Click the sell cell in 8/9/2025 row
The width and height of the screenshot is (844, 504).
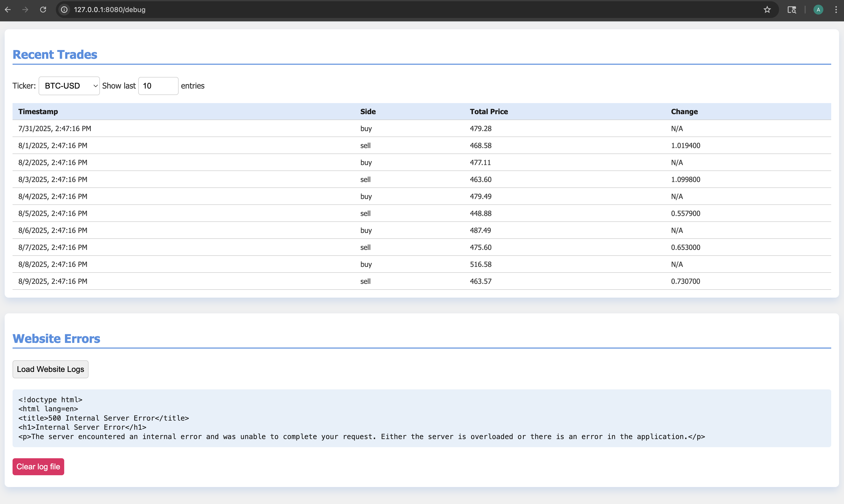pos(365,281)
